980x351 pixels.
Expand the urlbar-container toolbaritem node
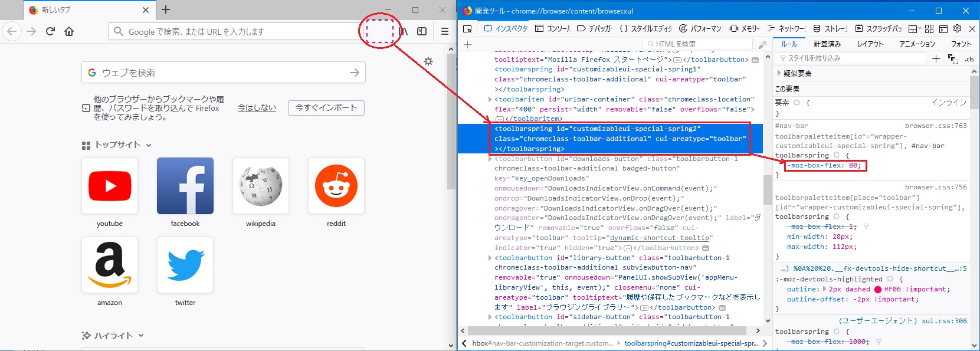(x=490, y=99)
